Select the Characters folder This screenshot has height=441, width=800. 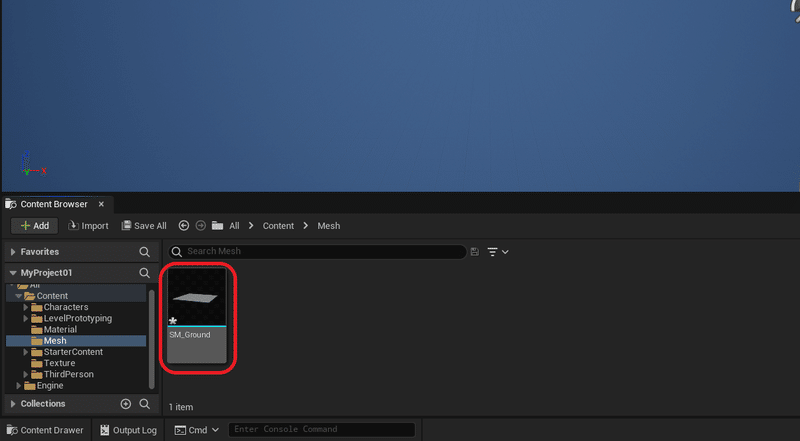pyautogui.click(x=66, y=307)
